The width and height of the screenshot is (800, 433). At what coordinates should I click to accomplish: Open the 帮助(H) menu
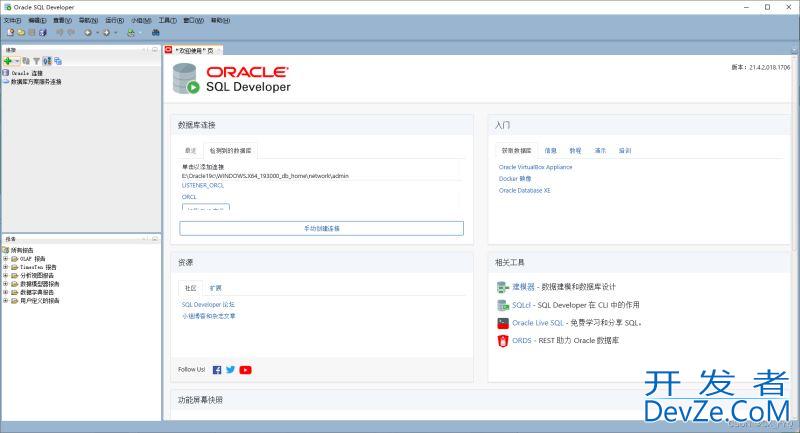click(x=220, y=20)
